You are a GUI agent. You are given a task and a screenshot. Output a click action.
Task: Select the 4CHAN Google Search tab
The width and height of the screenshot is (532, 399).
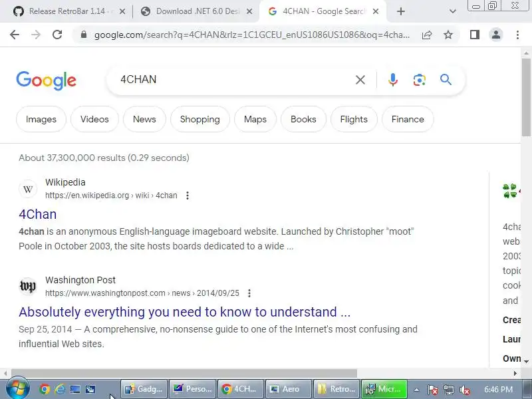[323, 11]
